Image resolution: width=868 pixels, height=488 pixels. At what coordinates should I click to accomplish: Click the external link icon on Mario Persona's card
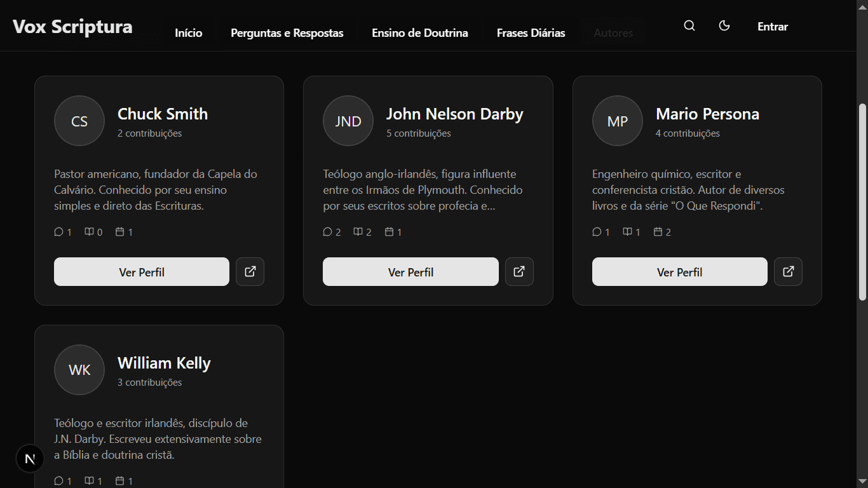788,271
